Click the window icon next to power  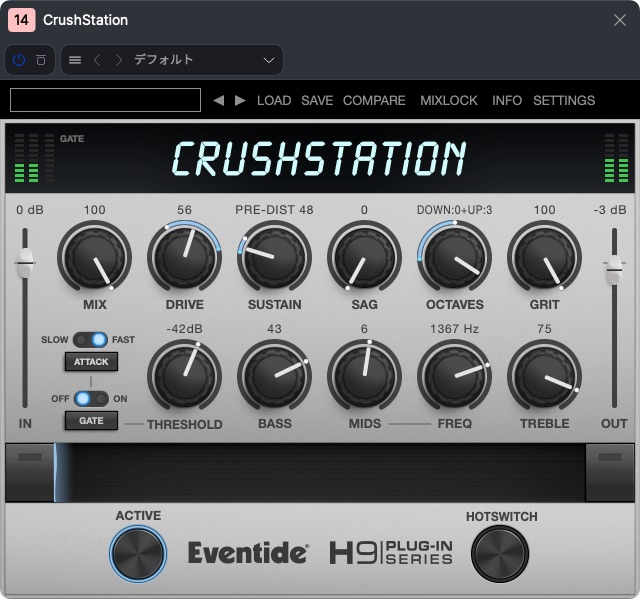click(x=41, y=60)
